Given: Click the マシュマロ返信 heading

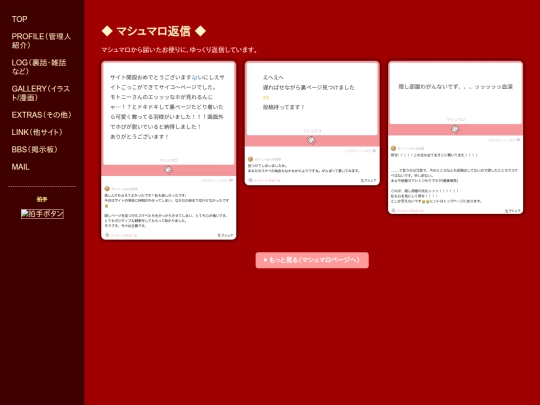Looking at the screenshot, I should coord(154,31).
